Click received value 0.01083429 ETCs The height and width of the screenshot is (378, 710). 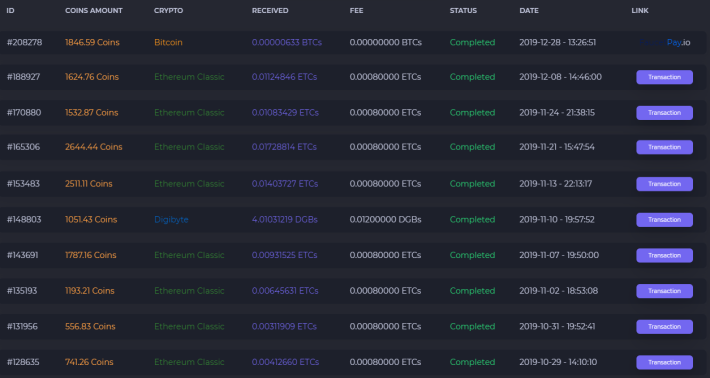[x=285, y=113]
